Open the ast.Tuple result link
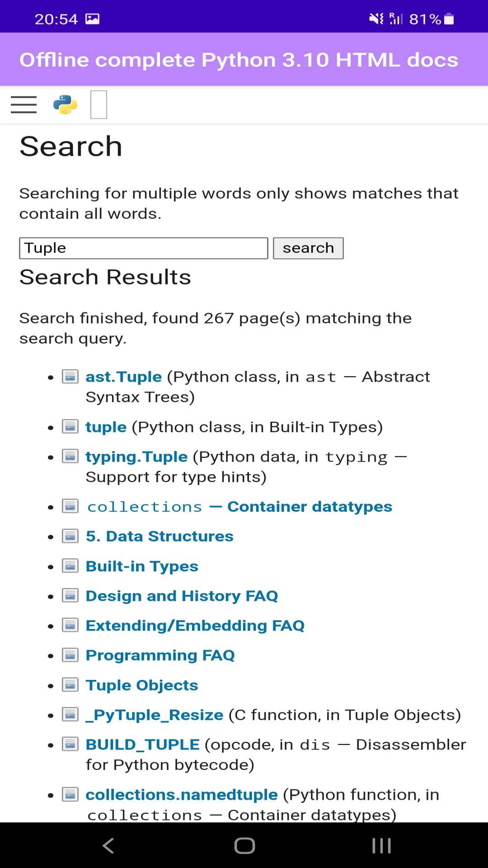Screen dimensions: 488x868 pyautogui.click(x=123, y=377)
